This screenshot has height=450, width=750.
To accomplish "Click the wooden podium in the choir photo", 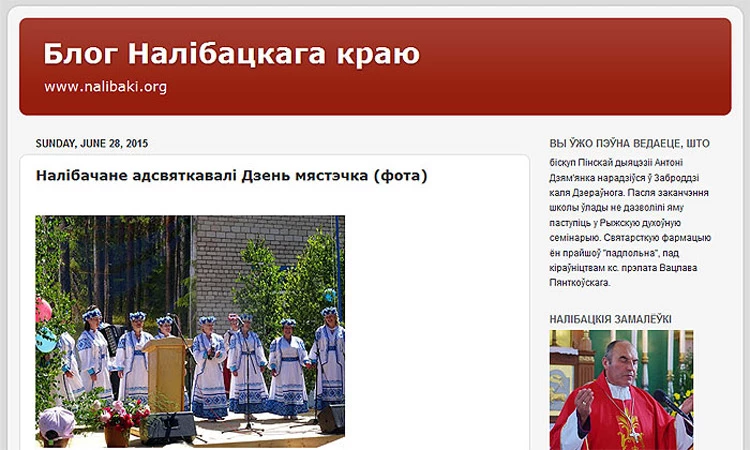I will point(165,372).
